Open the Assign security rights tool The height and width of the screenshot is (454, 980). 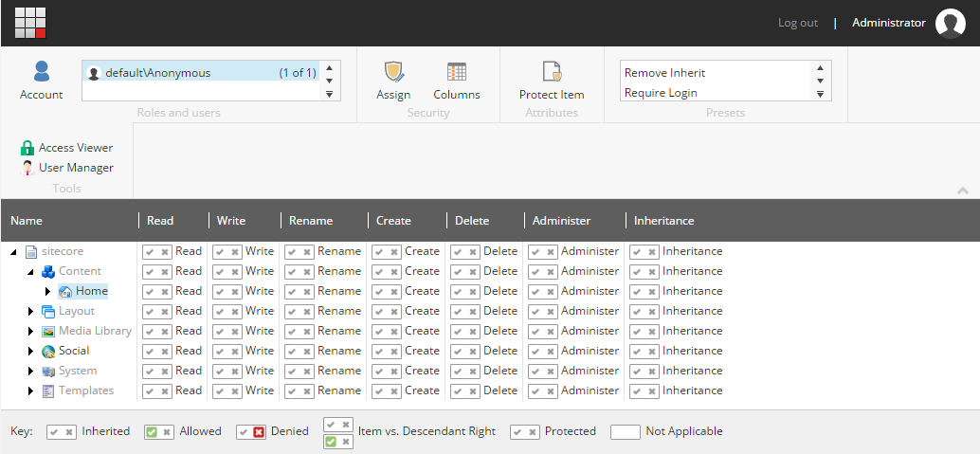tap(393, 72)
